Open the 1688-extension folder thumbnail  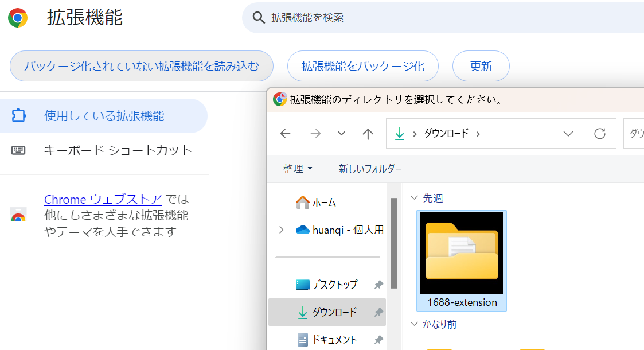461,252
